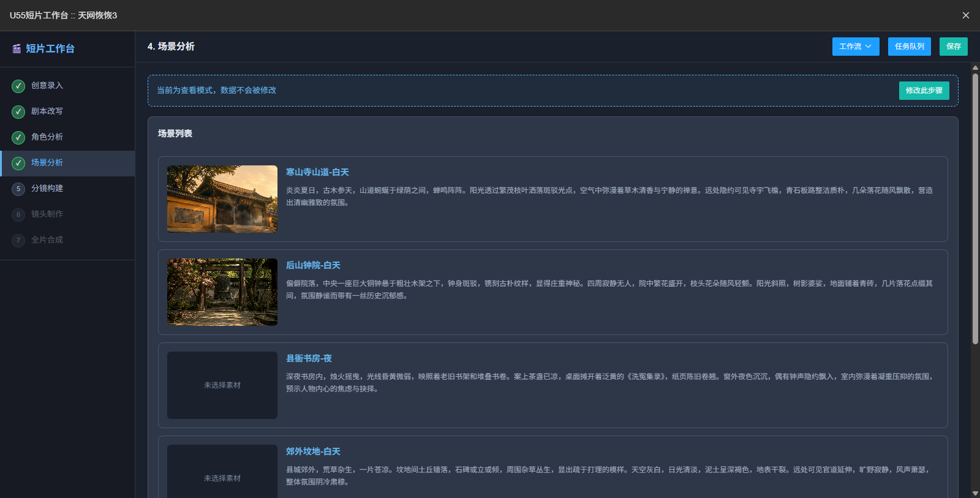Close the U55短片工作台 window
The image size is (980, 498).
coord(966,15)
